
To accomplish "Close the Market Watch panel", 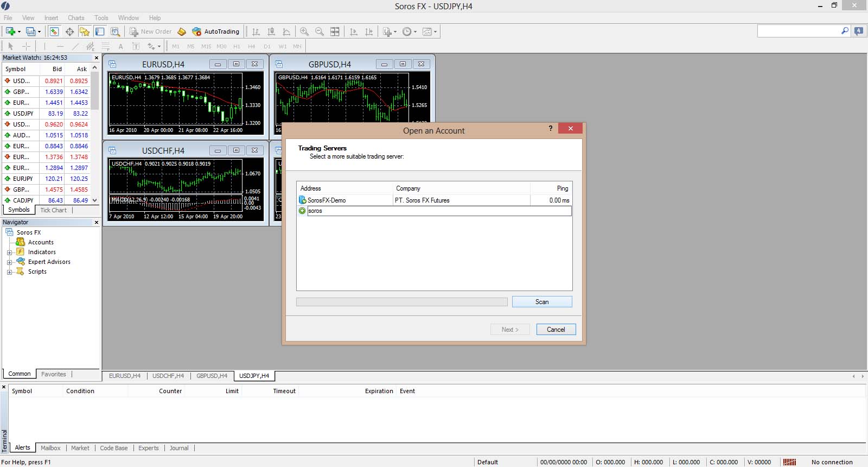I will pyautogui.click(x=97, y=58).
